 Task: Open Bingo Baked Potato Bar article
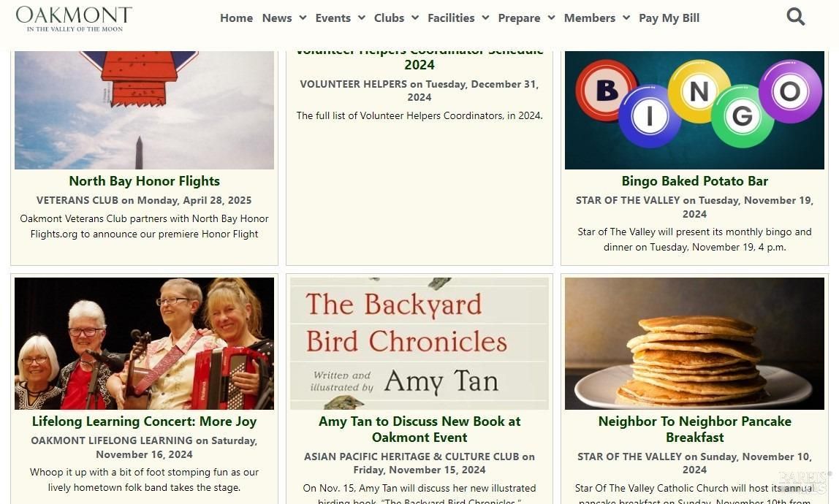click(694, 181)
